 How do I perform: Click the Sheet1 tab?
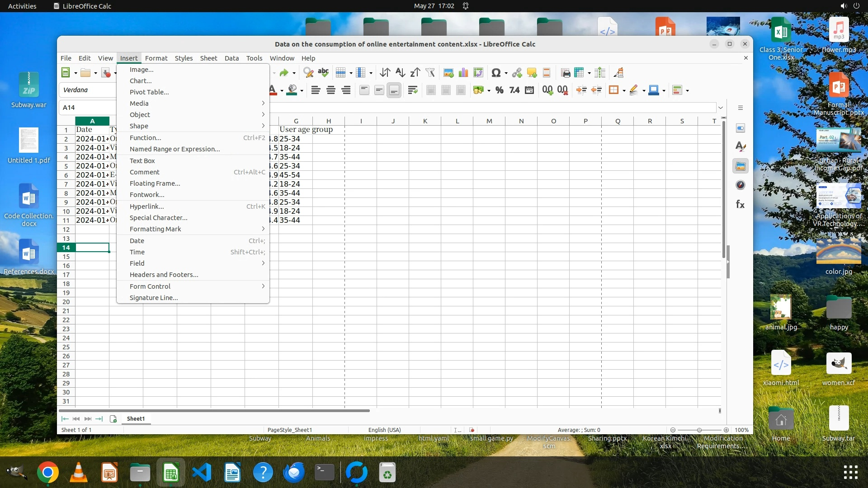(136, 419)
